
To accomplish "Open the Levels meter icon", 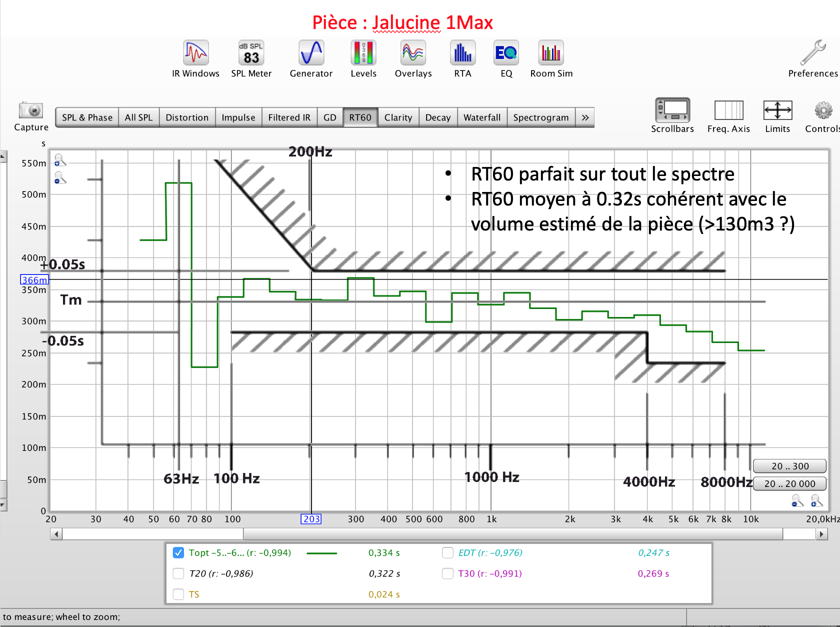I will click(x=363, y=53).
